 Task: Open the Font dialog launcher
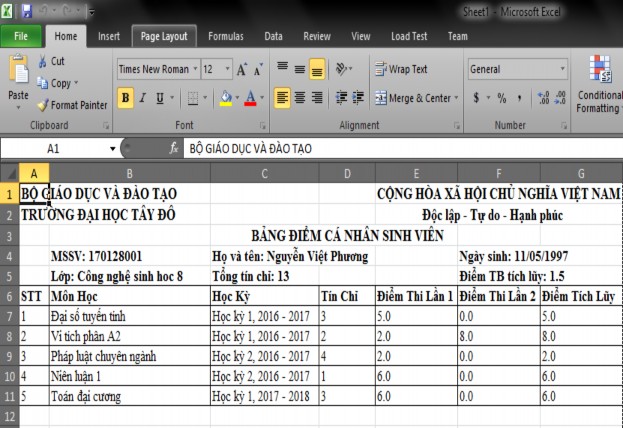tap(263, 126)
